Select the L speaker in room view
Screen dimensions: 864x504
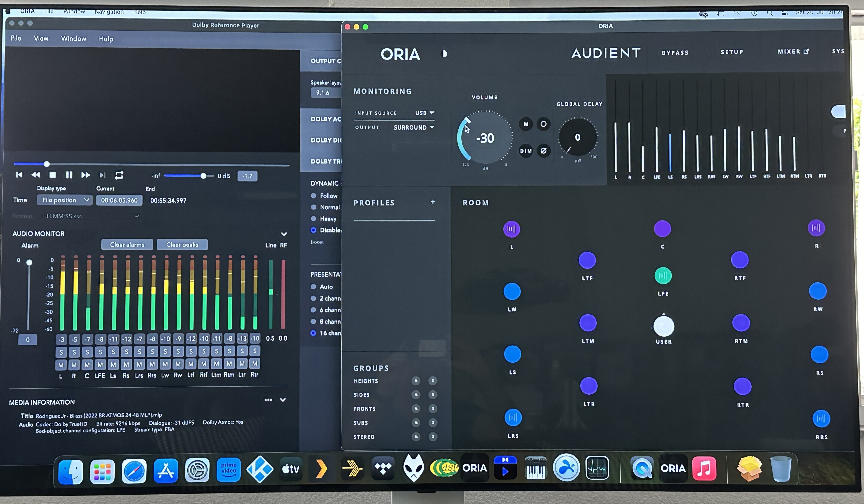tap(511, 229)
